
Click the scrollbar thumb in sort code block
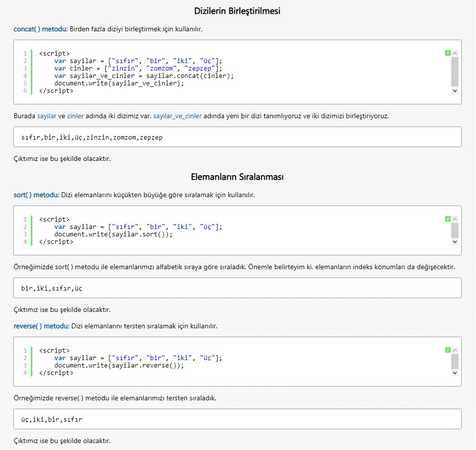pos(455,230)
